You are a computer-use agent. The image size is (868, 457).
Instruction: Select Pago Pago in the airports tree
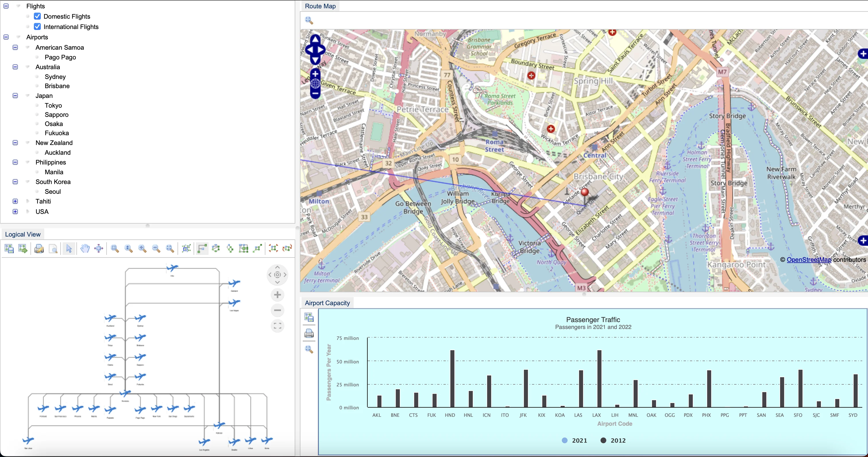pyautogui.click(x=60, y=57)
